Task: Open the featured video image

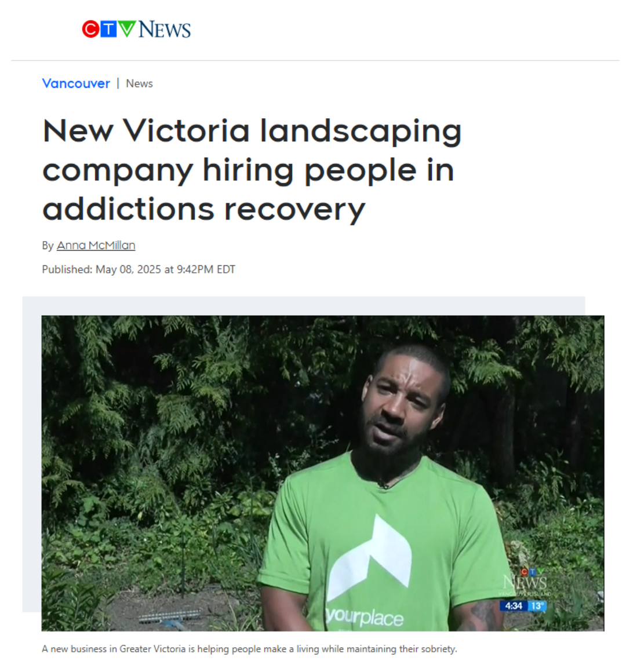Action: (322, 473)
